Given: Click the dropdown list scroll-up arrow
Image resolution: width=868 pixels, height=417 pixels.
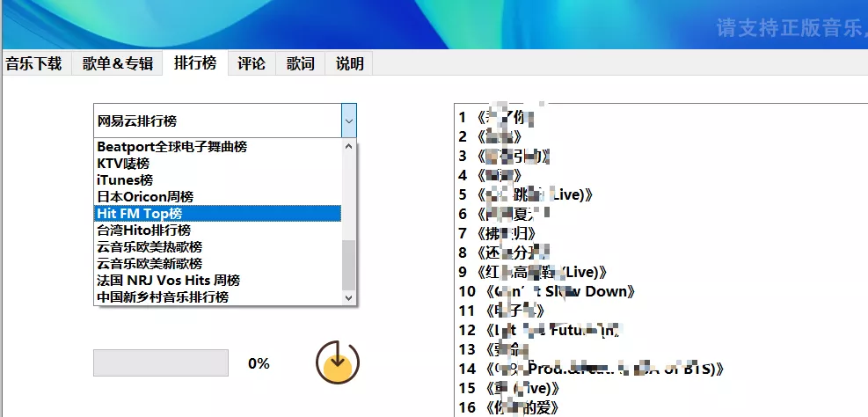Looking at the screenshot, I should click(x=349, y=147).
